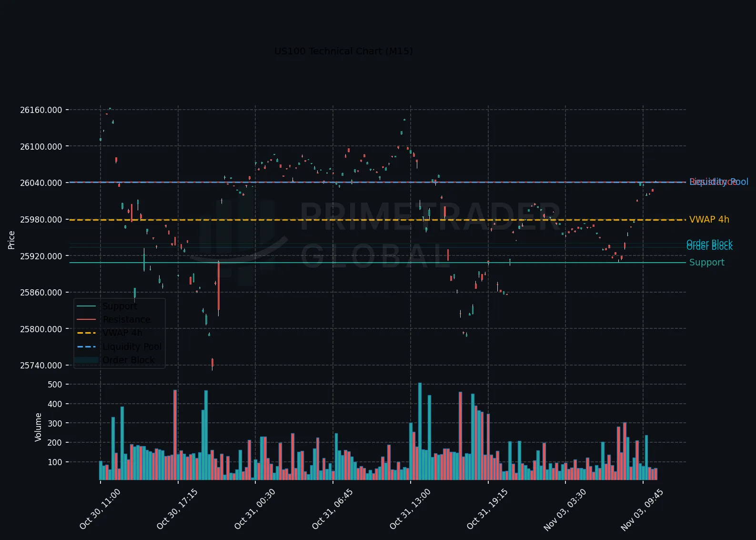The image size is (756, 540).
Task: Click the Oct 30, 11:00 time label
Action: pos(100,509)
